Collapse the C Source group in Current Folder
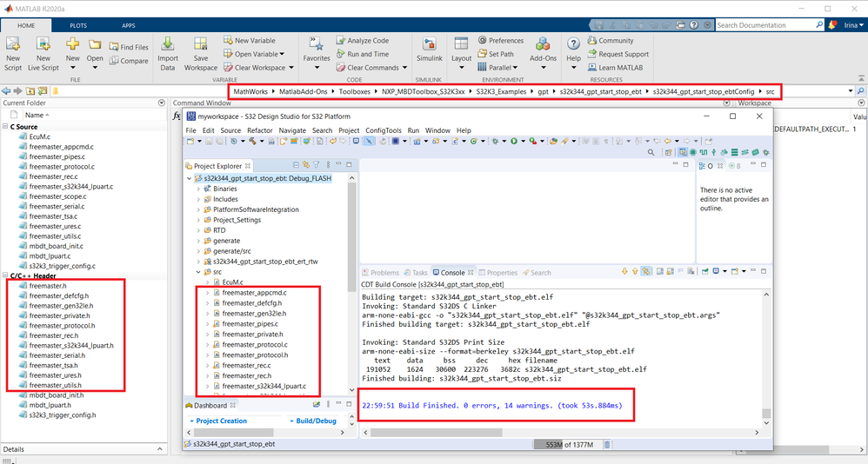Screen dimensions: 868x464 pos(5,127)
